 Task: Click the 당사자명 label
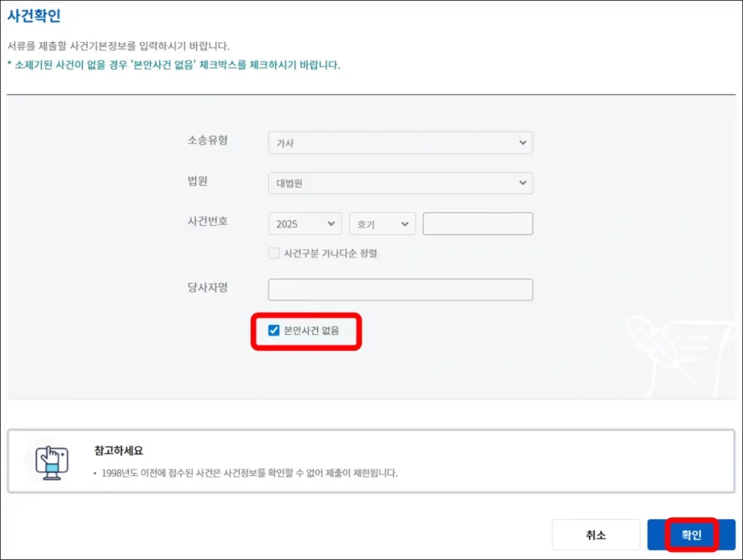click(208, 287)
